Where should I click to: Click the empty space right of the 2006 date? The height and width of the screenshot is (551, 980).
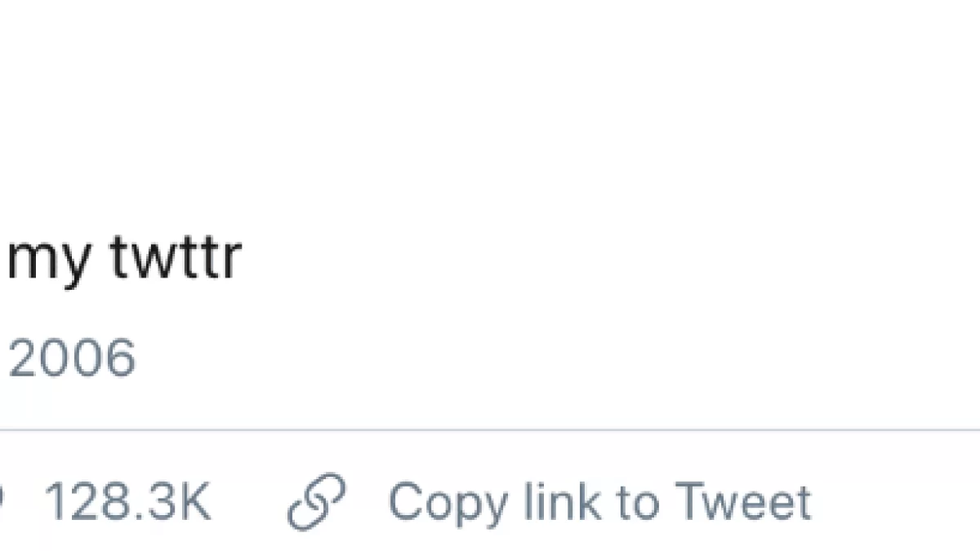[x=490, y=358]
